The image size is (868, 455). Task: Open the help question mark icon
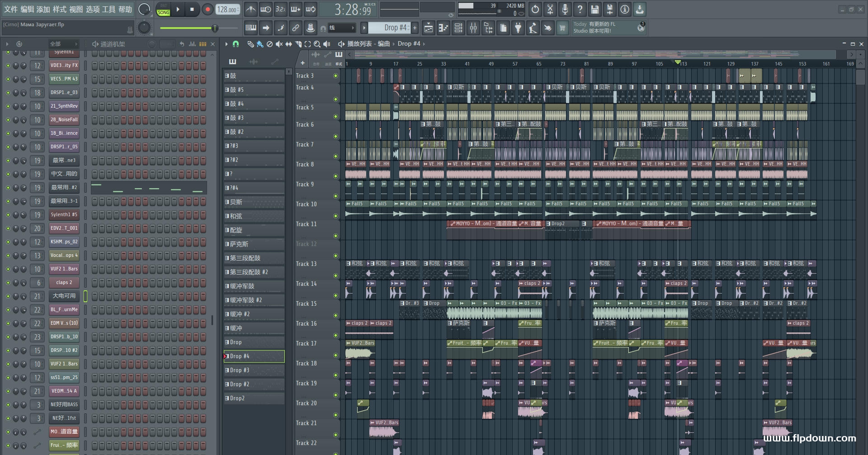click(580, 9)
